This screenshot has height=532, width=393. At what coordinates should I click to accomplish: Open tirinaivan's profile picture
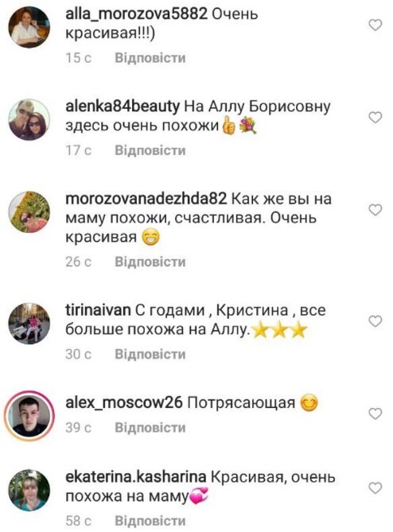click(29, 324)
